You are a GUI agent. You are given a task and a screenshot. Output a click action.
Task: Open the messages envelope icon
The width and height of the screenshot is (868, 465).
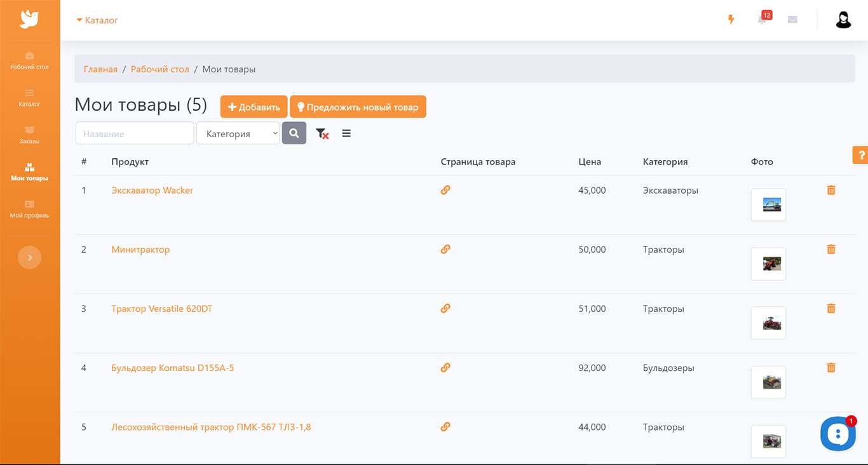pyautogui.click(x=792, y=20)
